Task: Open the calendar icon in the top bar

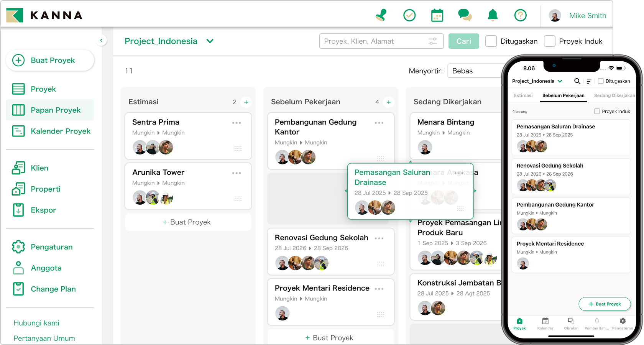Action: coord(437,15)
